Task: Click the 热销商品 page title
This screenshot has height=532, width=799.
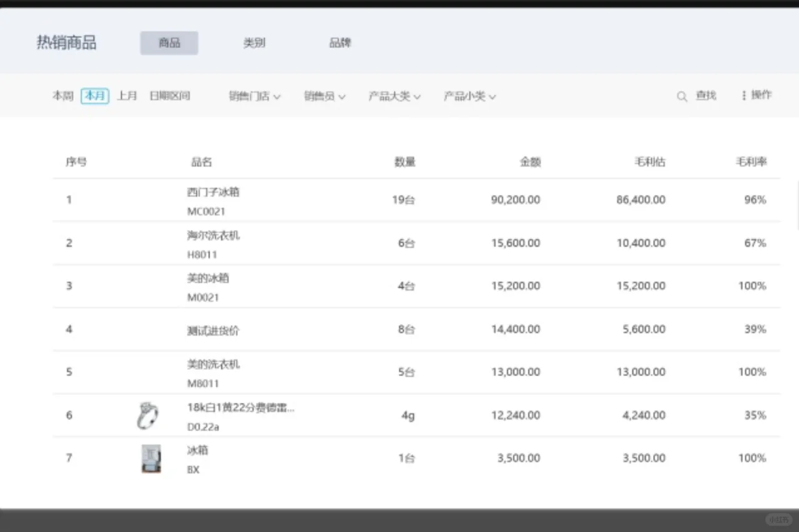Action: pos(67,43)
